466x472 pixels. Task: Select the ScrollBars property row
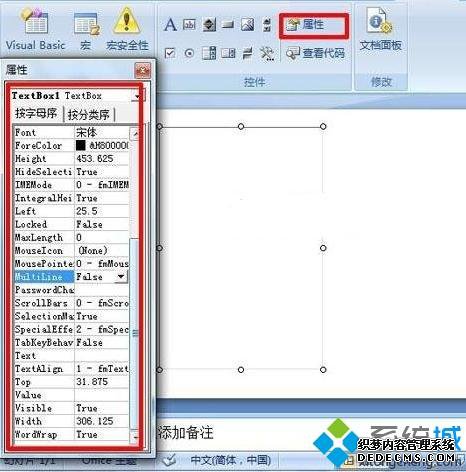coord(71,303)
